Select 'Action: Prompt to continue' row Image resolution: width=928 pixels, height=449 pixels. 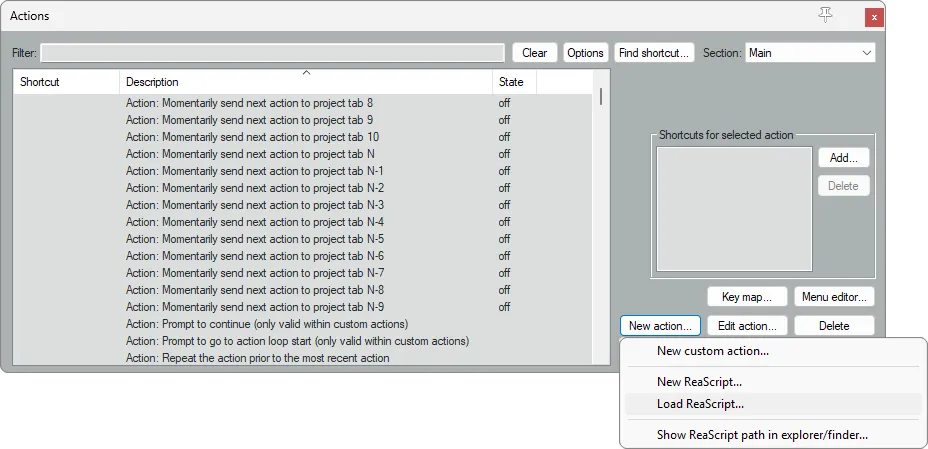302,324
